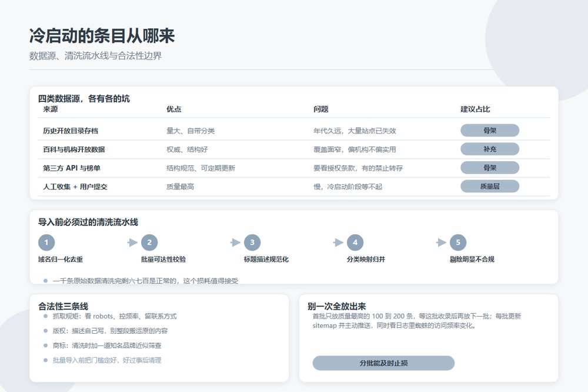This screenshot has width=588, height=392.
Task: Click the slide title 冷启动的条目从哪来
Action: [x=102, y=36]
